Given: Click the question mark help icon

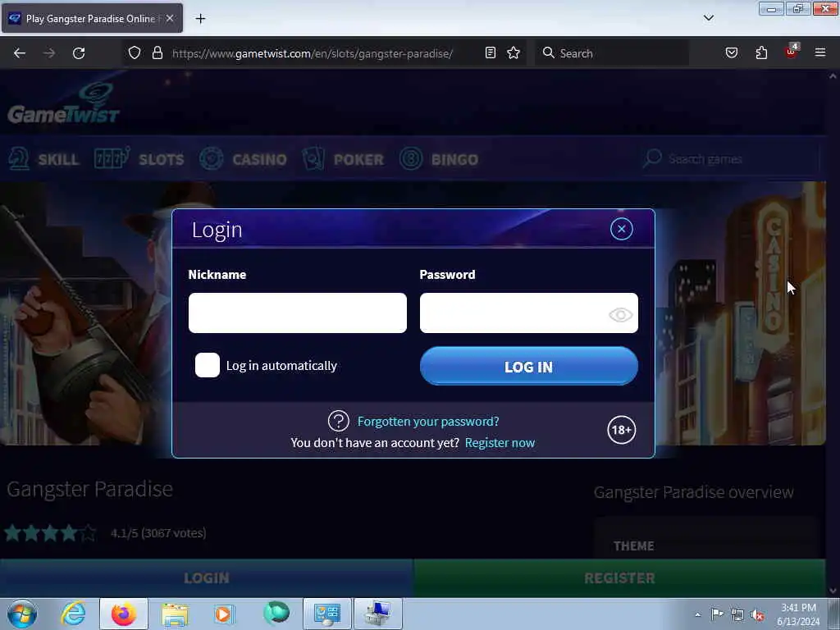Looking at the screenshot, I should pyautogui.click(x=339, y=421).
